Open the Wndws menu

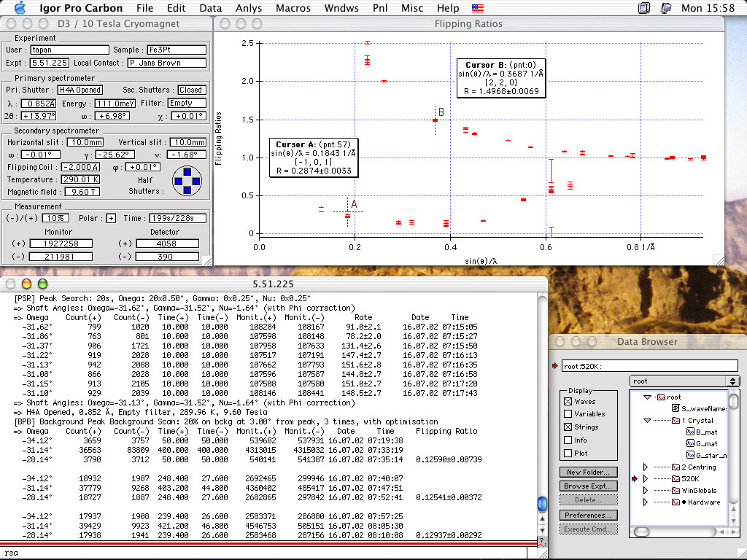click(x=341, y=8)
